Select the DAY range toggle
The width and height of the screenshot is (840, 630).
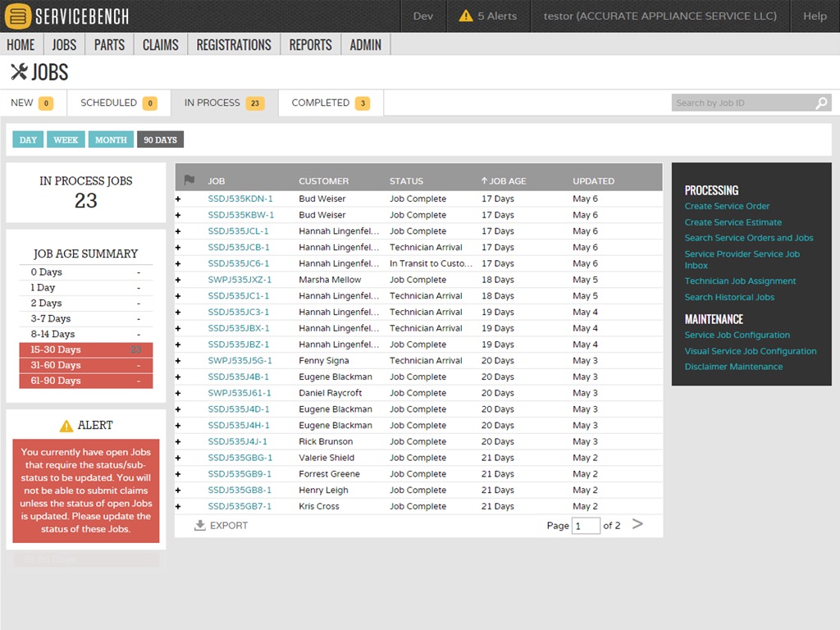(28, 139)
